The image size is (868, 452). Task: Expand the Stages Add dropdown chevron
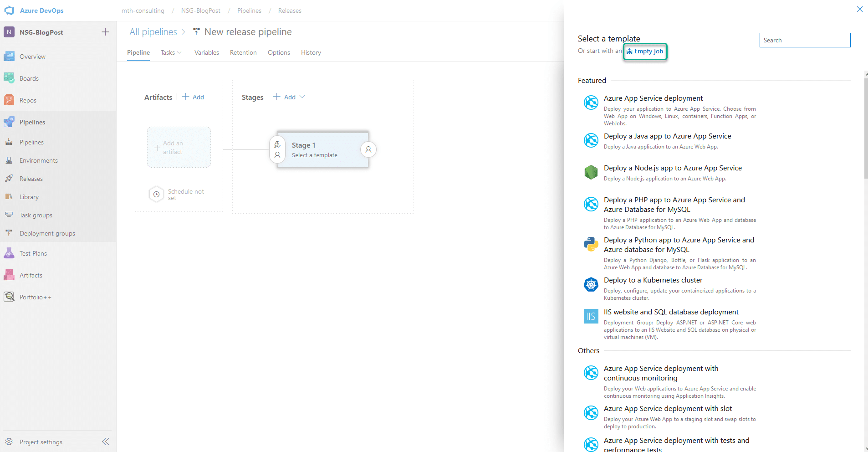coord(302,97)
